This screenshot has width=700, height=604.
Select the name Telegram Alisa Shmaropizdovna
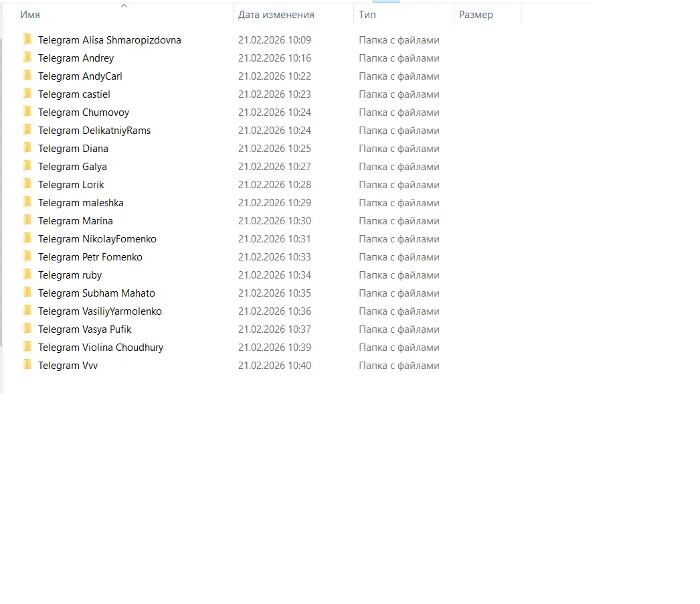109,40
